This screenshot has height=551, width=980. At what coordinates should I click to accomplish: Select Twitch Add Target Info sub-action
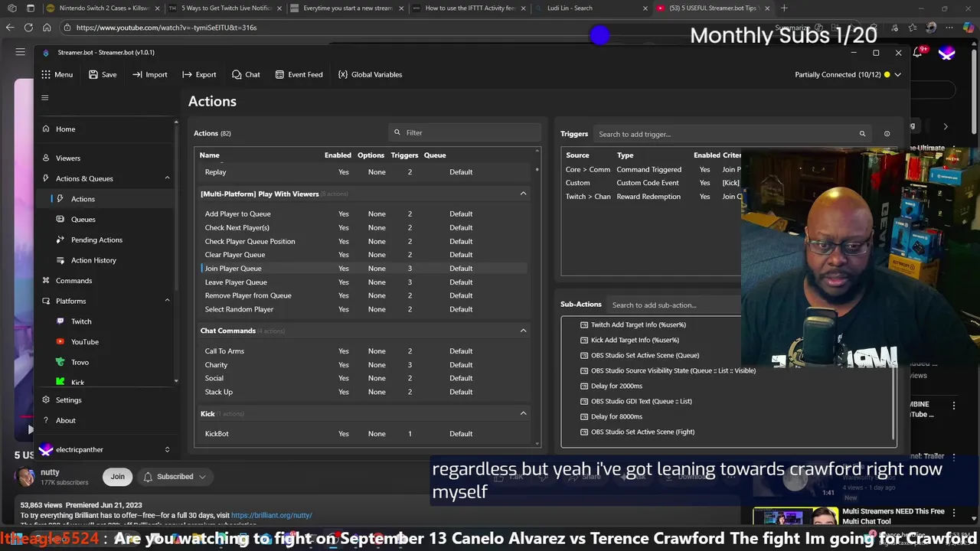click(635, 324)
